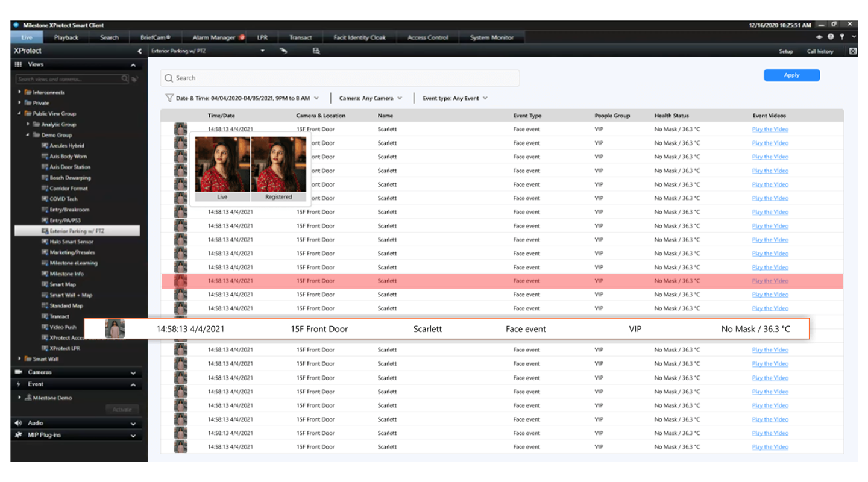
Task: Click the MIP Plug-ins puzzle icon
Action: click(x=18, y=435)
